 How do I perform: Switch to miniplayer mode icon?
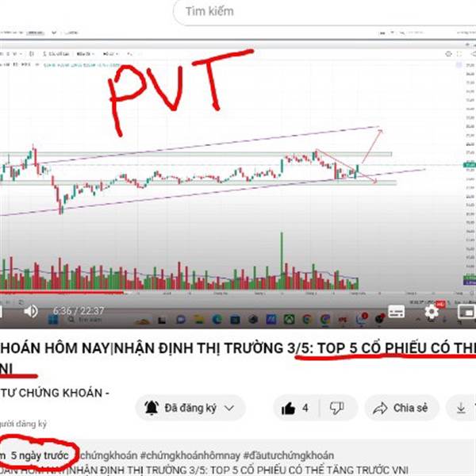(x=466, y=312)
